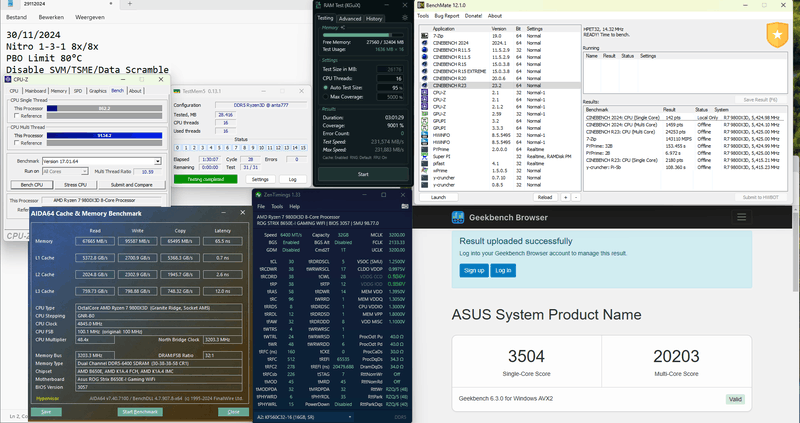Click the BenchMate title bar app icon
The width and height of the screenshot is (800, 423).
point(421,5)
